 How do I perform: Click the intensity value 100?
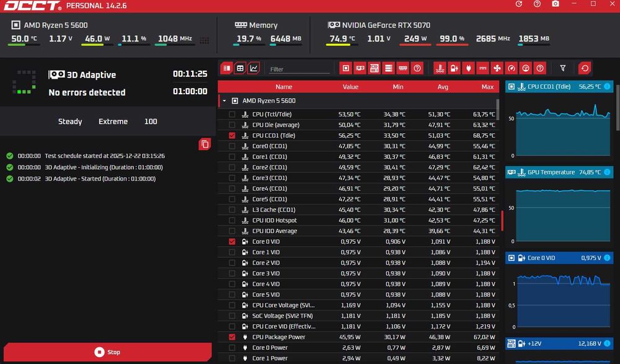click(151, 122)
